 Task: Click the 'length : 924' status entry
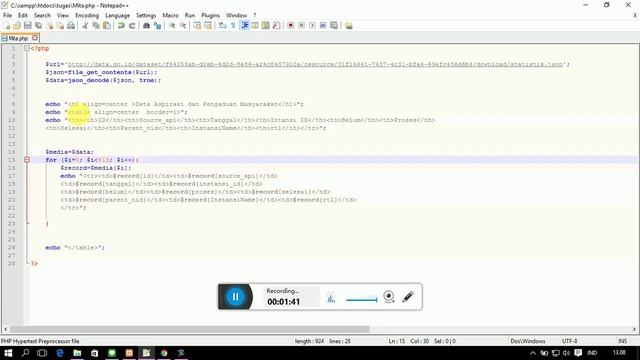[309, 341]
